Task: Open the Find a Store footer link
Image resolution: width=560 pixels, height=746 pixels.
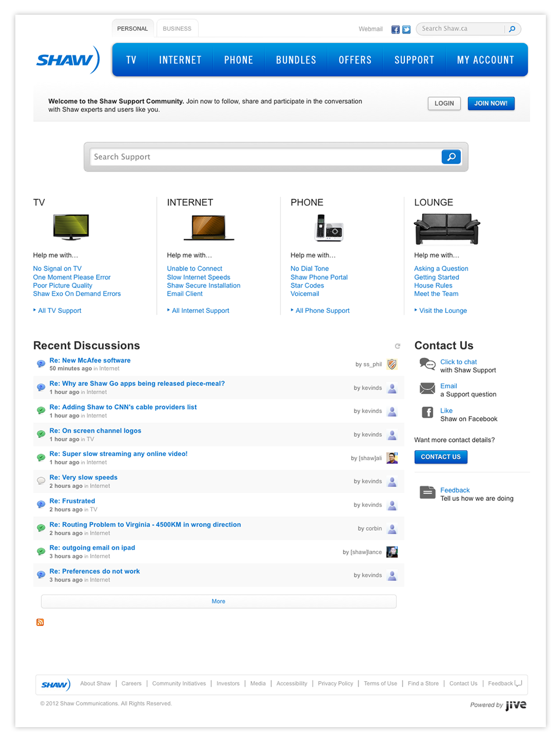Action: coord(423,684)
